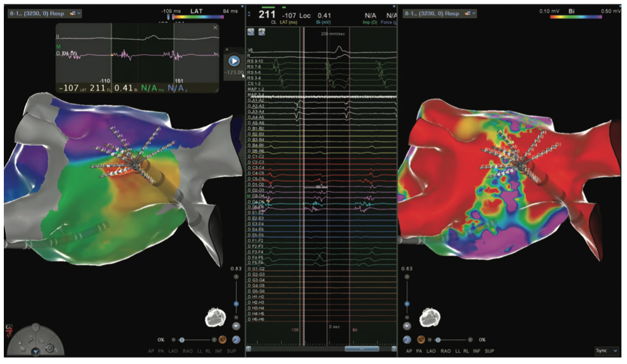The image size is (627, 364).
Task: Click the blue swirl icon in right map
Action: pos(407,340)
